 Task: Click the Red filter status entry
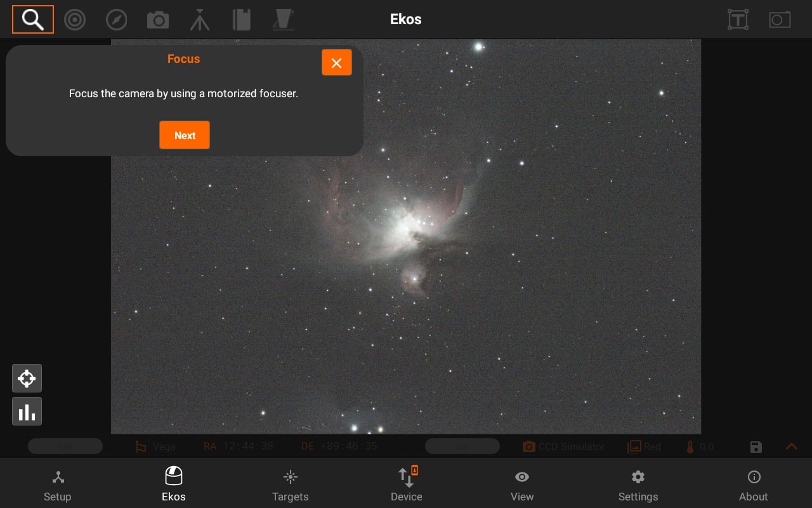pyautogui.click(x=644, y=447)
